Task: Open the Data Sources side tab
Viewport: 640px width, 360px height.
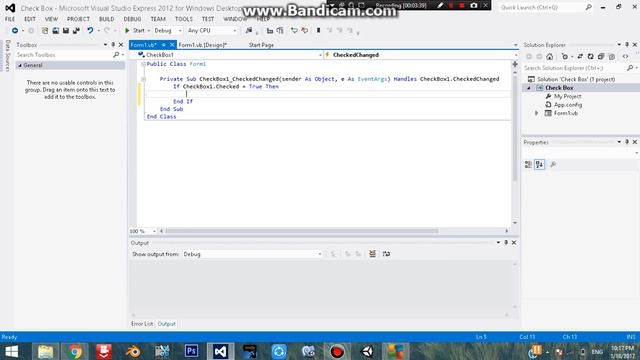Action: (x=7, y=56)
